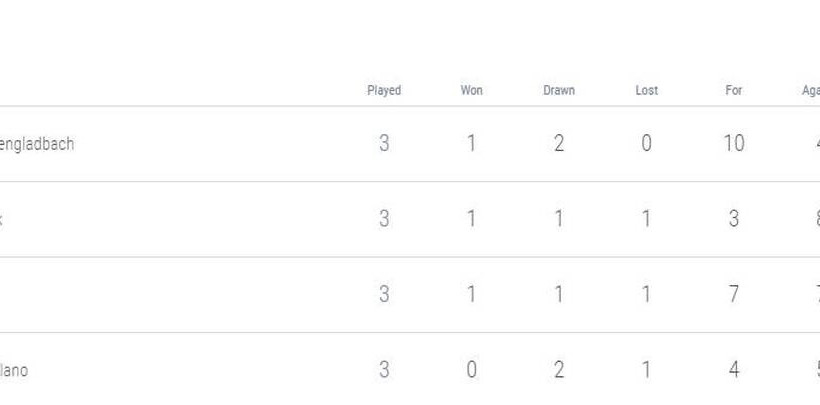Viewport: 820px width, 405px height.
Task: Click the third row's goals For value 7
Action: pyautogui.click(x=733, y=295)
